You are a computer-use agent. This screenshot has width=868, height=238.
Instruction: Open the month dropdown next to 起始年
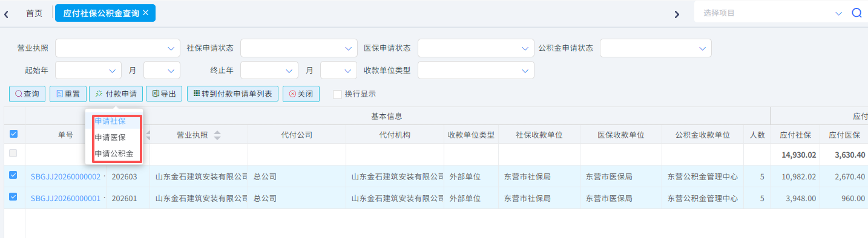(162, 70)
